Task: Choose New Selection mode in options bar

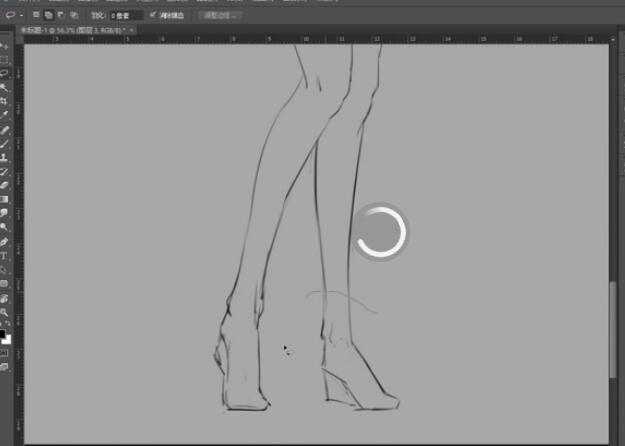Action: (x=36, y=15)
